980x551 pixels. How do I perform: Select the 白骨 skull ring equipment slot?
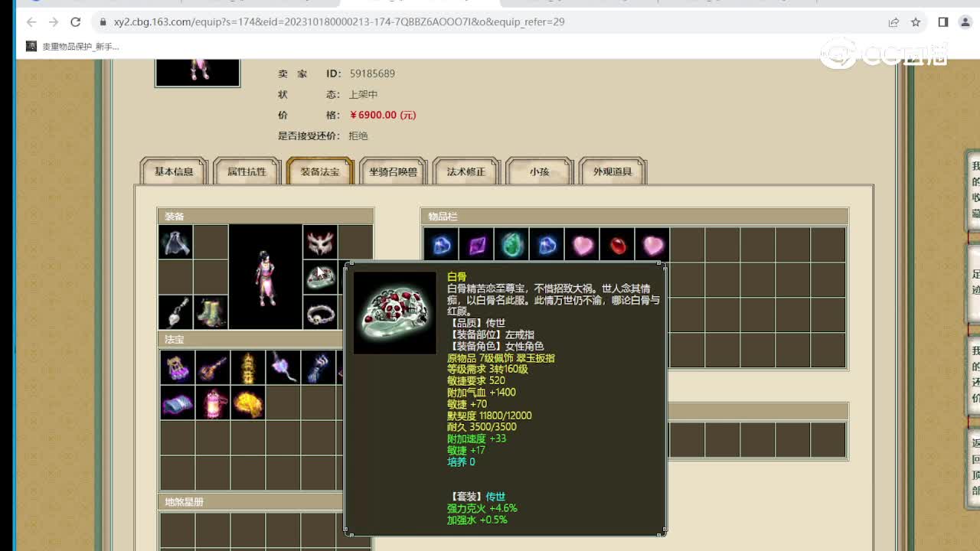point(320,278)
